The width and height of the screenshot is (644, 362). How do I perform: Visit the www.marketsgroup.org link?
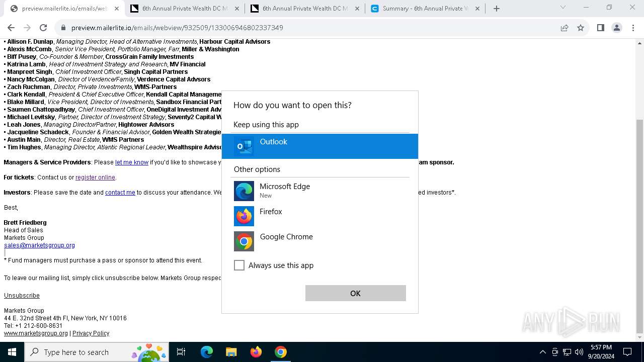36,333
